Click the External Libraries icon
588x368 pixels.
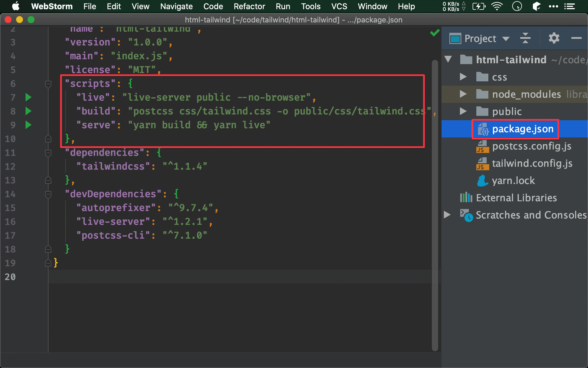click(466, 198)
